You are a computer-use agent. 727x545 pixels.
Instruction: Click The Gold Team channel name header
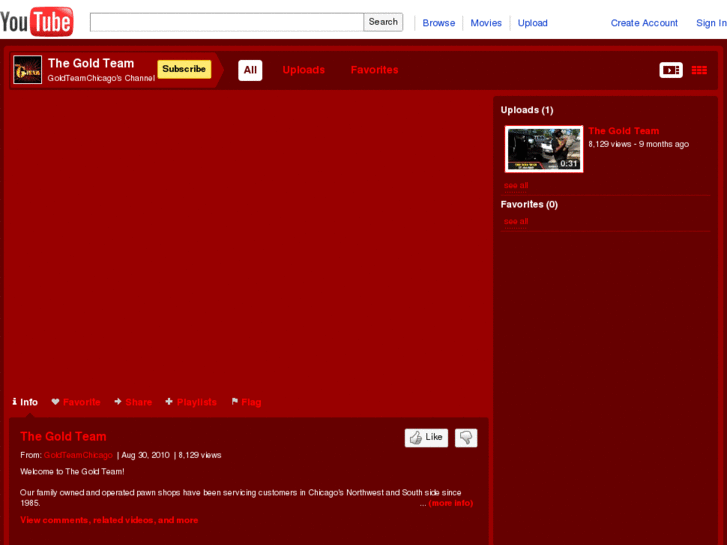[x=91, y=63]
